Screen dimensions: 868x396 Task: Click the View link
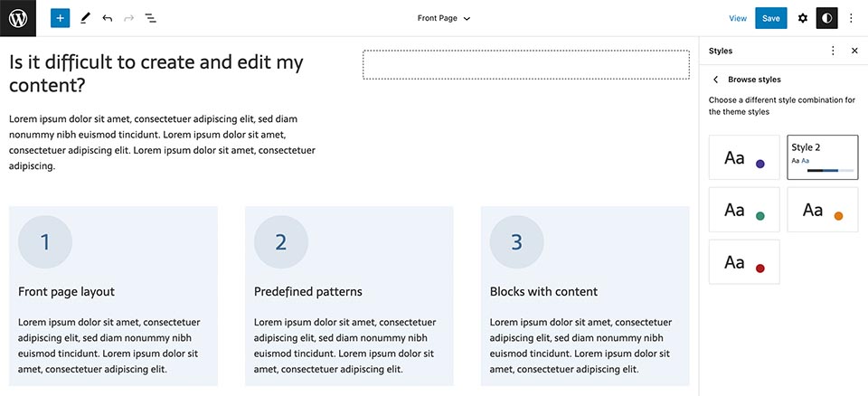click(x=738, y=18)
